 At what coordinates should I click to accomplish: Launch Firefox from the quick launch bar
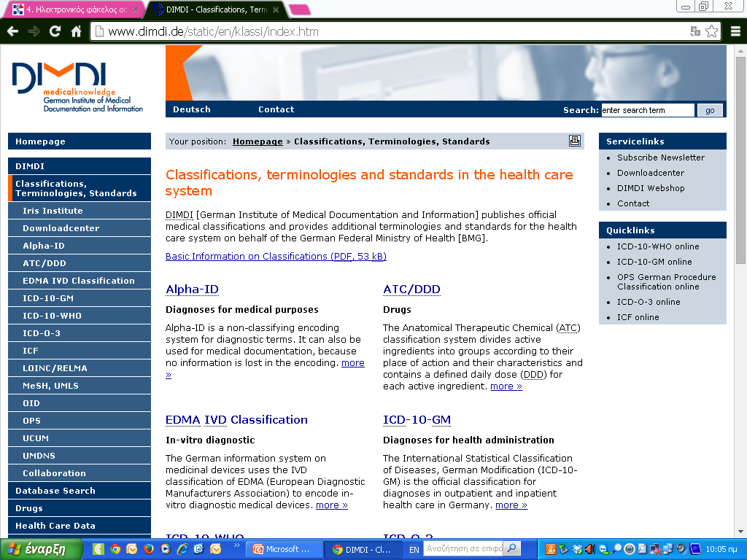point(149,549)
